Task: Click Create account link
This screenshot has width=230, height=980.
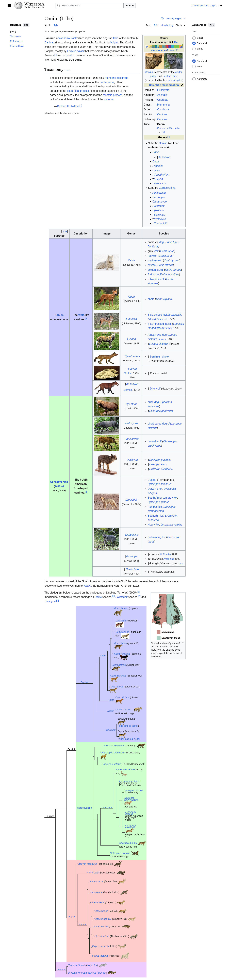Action: pyautogui.click(x=200, y=6)
